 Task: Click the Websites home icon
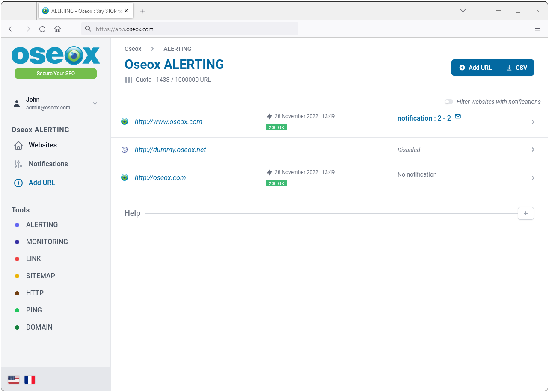[18, 145]
